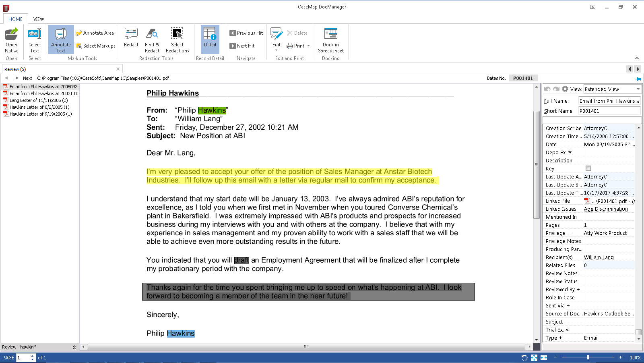Collapse the ribbon with the chevron
Image resolution: width=644 pixels, height=363 pixels.
[x=636, y=57]
